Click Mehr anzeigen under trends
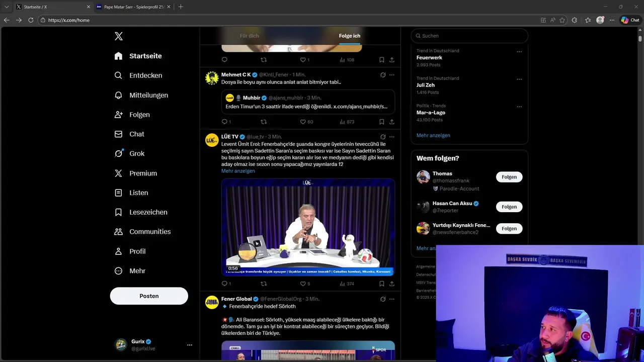 click(433, 135)
